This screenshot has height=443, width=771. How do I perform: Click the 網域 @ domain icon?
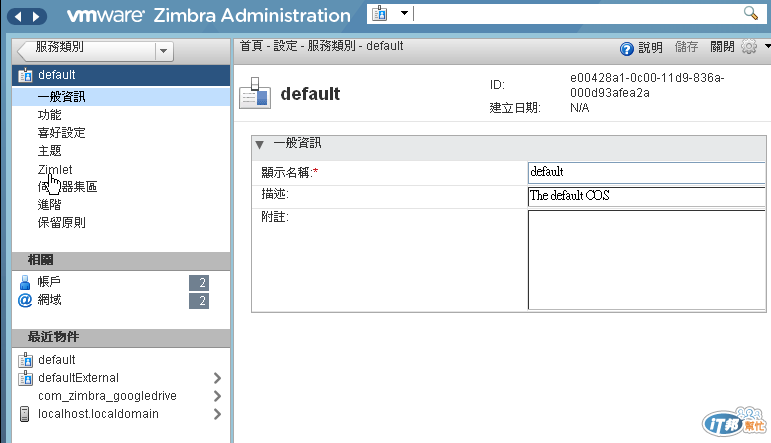25,301
